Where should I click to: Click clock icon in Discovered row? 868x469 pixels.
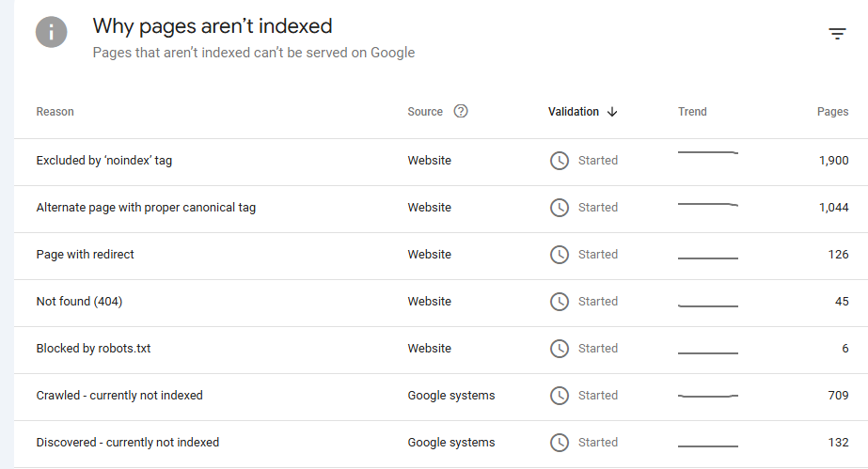[x=560, y=443]
